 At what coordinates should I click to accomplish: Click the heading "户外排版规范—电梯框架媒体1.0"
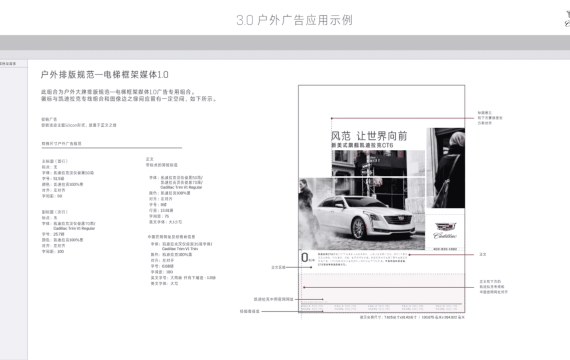(x=104, y=75)
